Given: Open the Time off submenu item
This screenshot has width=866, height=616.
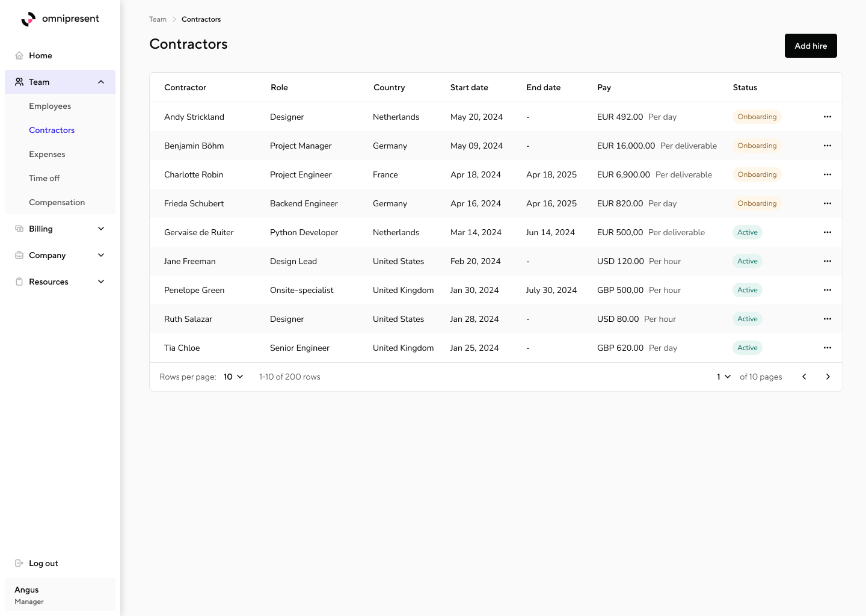Looking at the screenshot, I should [x=60, y=178].
